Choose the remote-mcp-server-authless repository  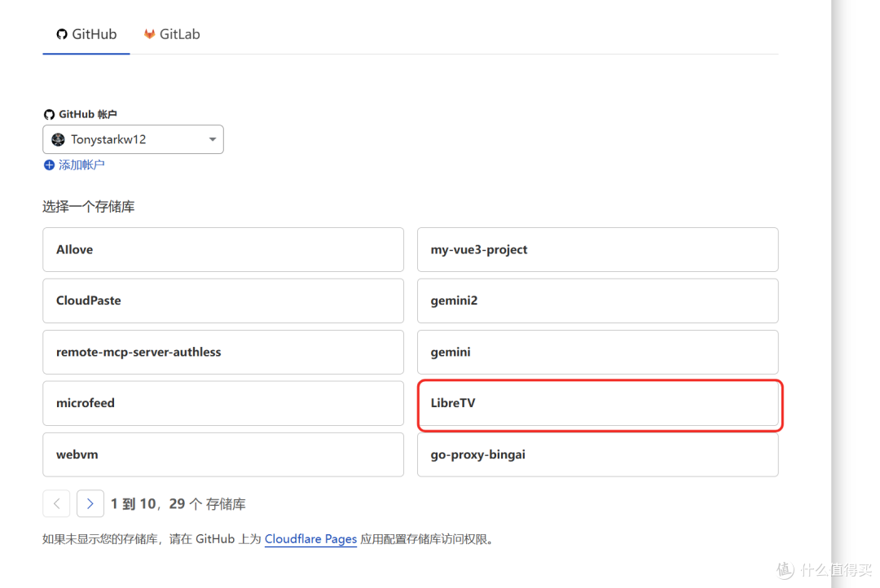[x=222, y=352]
